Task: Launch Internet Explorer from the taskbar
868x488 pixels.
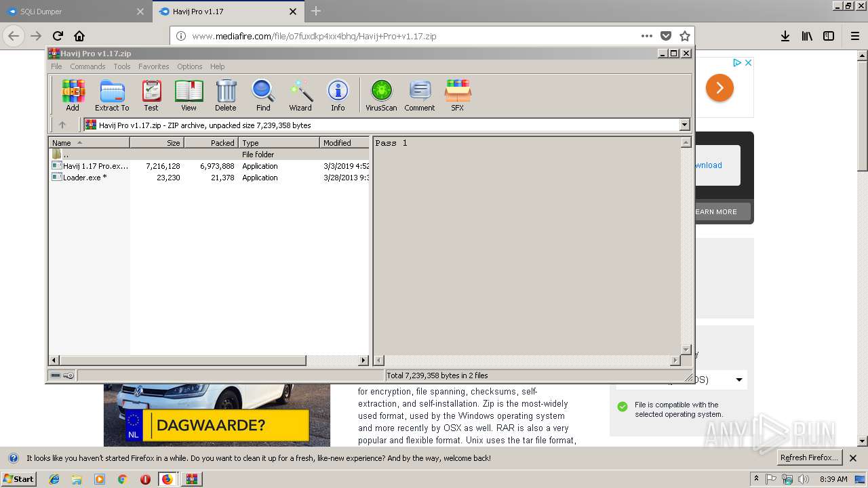Action: [54, 479]
